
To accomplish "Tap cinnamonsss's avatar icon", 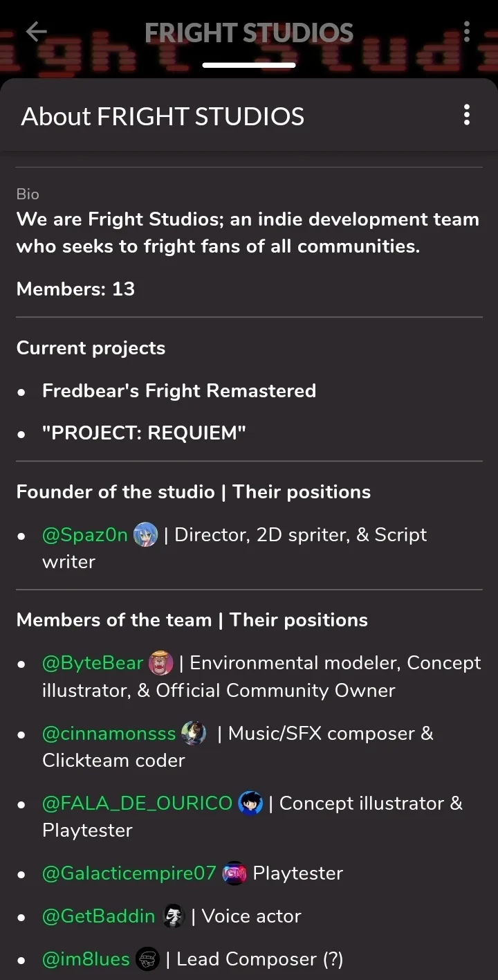I will (194, 734).
